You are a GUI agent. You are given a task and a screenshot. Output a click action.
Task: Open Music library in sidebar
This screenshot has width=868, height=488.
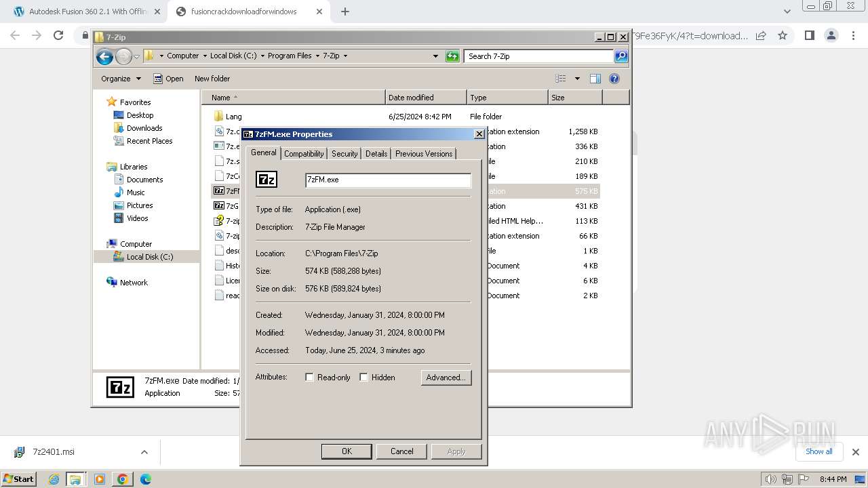pos(136,192)
